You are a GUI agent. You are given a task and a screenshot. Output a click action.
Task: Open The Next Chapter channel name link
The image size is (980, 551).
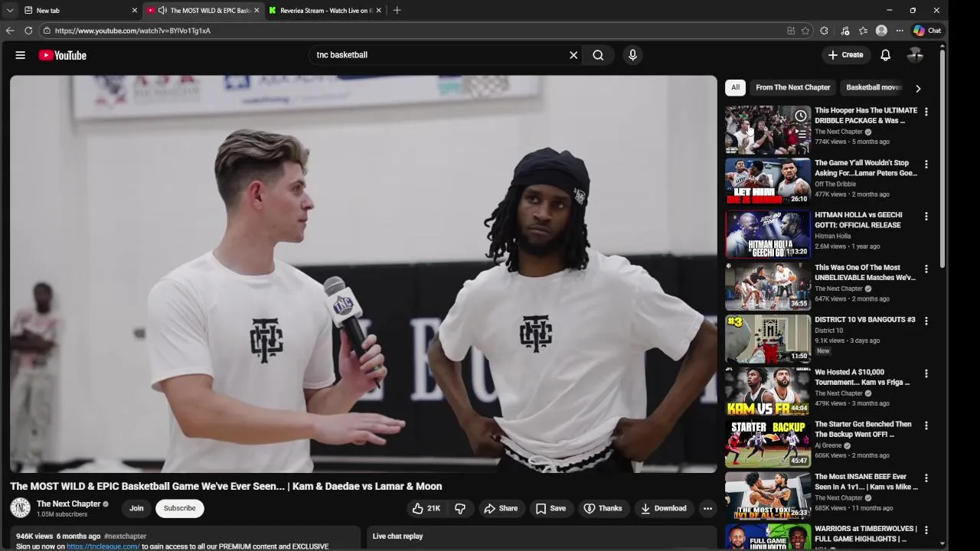coord(68,504)
